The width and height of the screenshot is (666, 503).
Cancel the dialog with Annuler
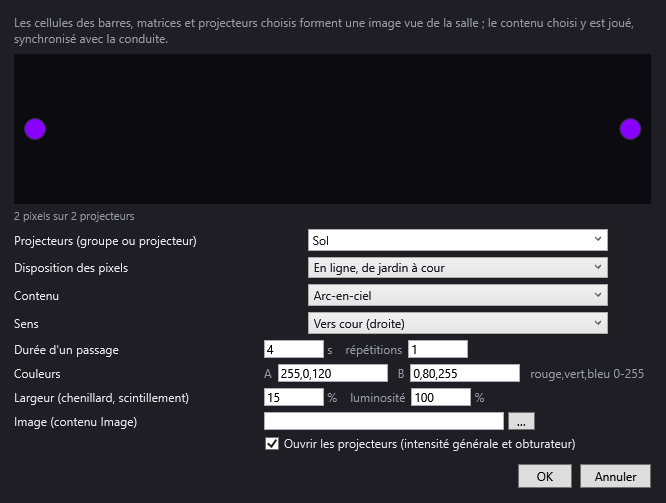pyautogui.click(x=615, y=476)
